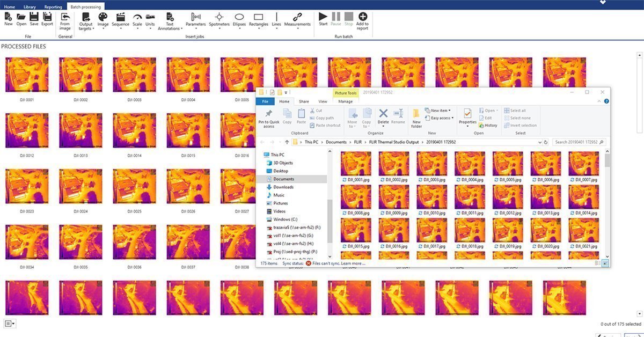Screen dimensions: 644x337
Task: Switch to the Library ribbon tab
Action: click(x=30, y=6)
